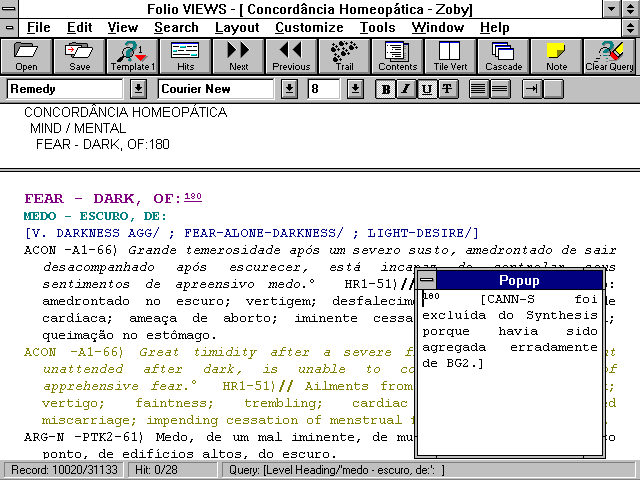The width and height of the screenshot is (640, 480).
Task: Go to Next hit icon
Action: click(x=238, y=56)
